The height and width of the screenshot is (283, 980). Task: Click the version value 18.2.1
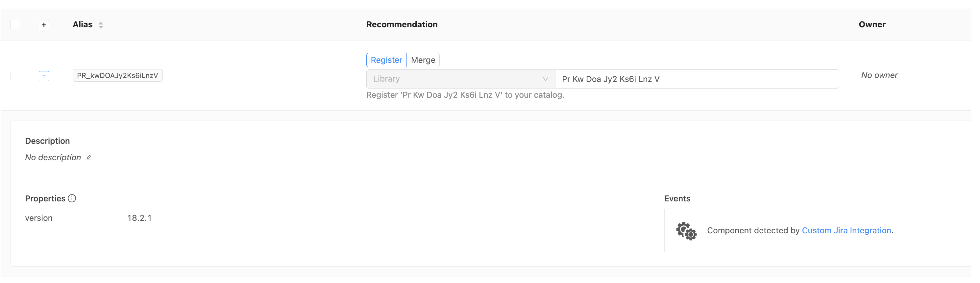click(x=139, y=218)
